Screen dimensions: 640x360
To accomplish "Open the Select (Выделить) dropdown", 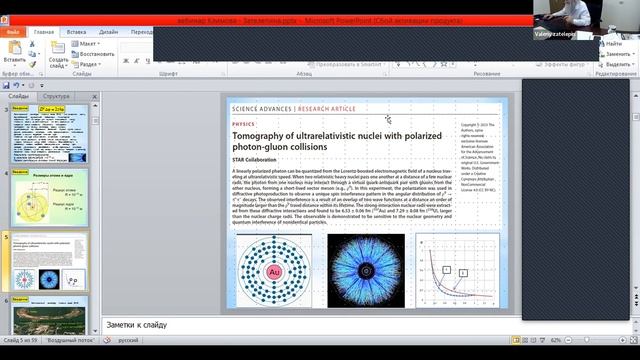I will [617, 64].
